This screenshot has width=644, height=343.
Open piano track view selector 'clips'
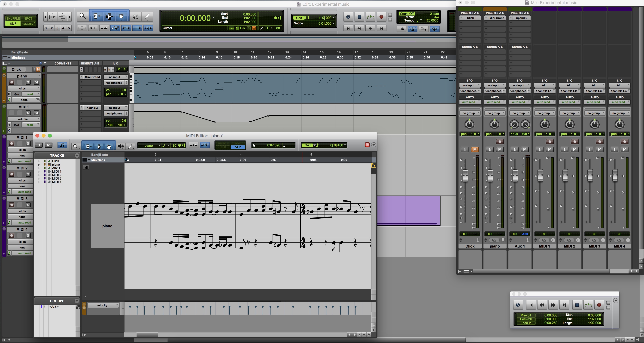(x=24, y=88)
